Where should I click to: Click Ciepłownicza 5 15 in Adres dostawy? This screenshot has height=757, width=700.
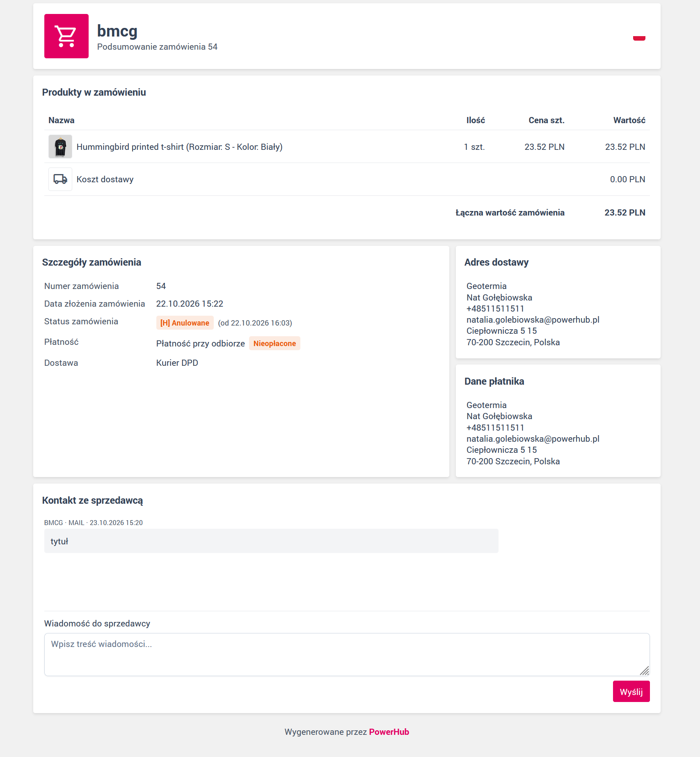pos(501,331)
